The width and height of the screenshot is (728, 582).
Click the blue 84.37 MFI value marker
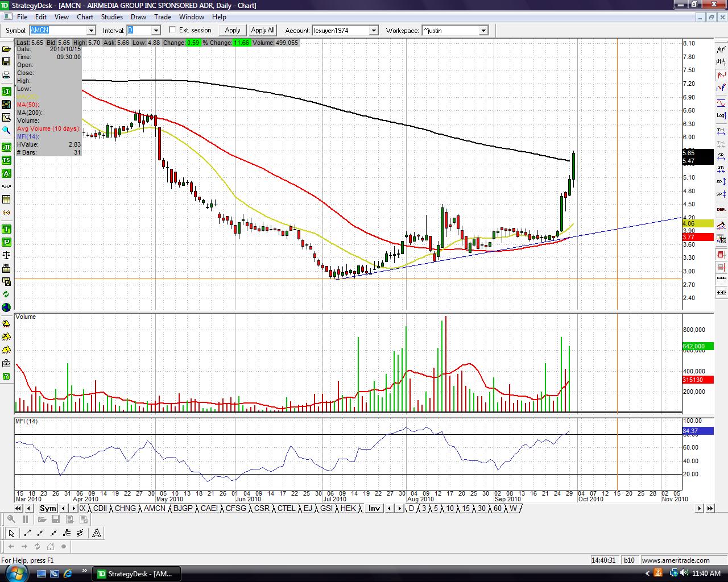click(x=698, y=431)
